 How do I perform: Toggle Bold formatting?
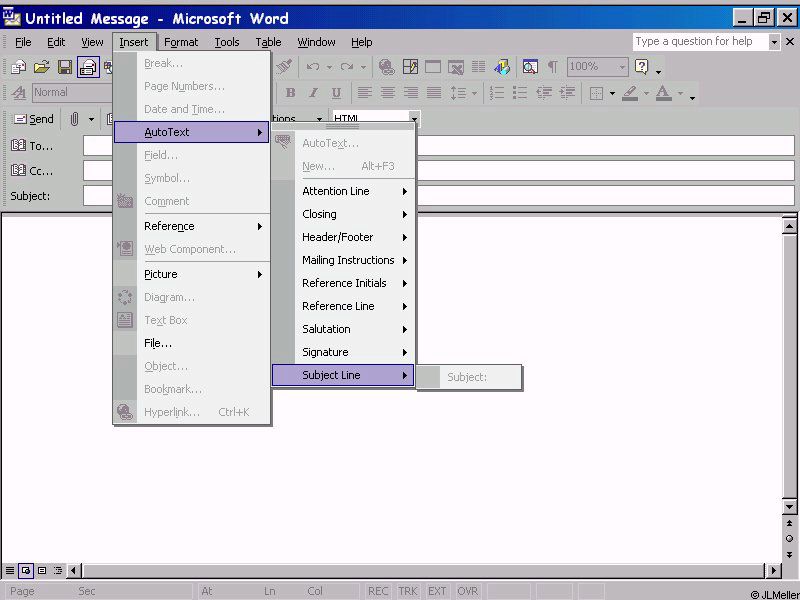tap(290, 93)
